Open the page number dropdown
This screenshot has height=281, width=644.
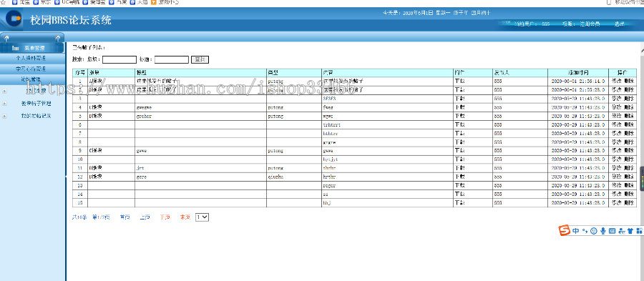point(202,217)
